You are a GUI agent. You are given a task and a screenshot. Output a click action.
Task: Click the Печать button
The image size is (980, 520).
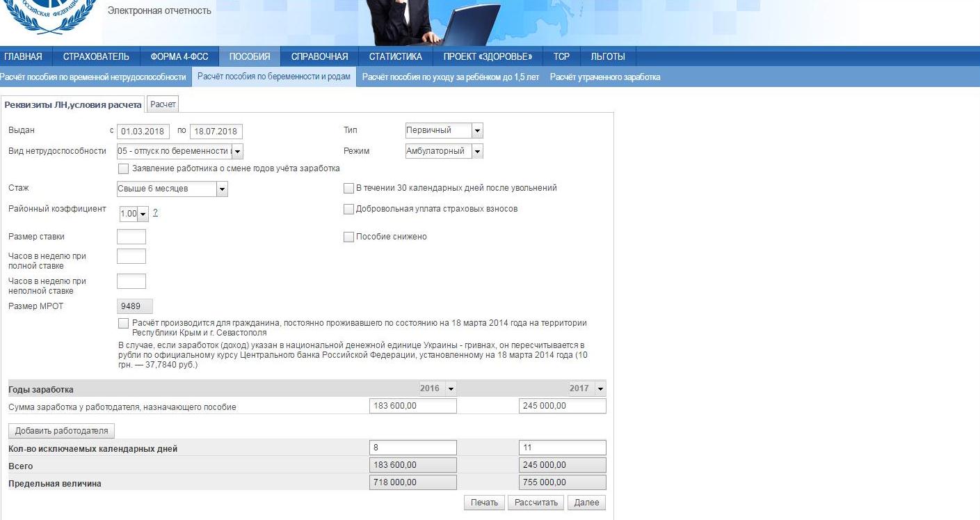click(x=484, y=503)
